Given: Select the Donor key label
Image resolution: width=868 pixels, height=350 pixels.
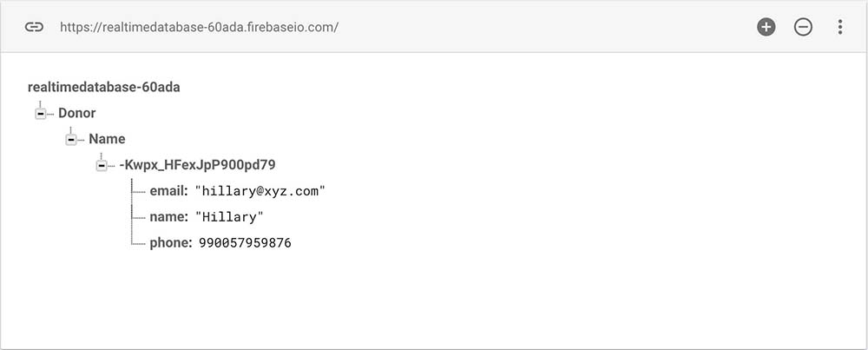Looking at the screenshot, I should pos(77,113).
